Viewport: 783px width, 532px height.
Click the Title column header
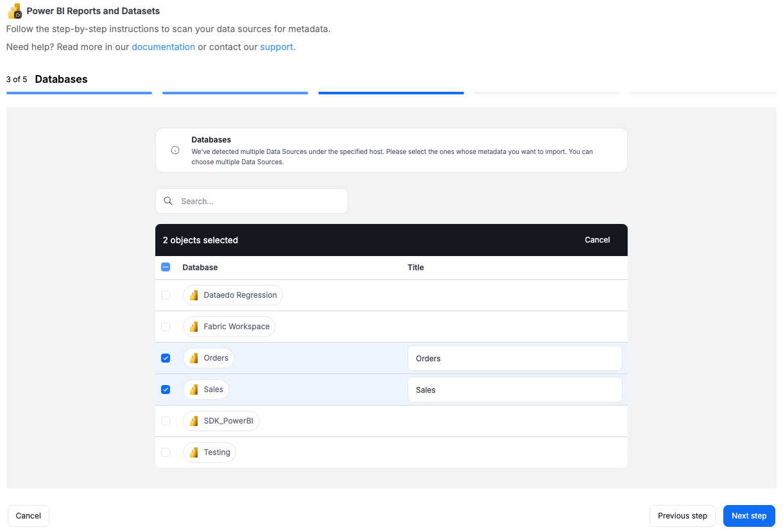click(x=416, y=268)
